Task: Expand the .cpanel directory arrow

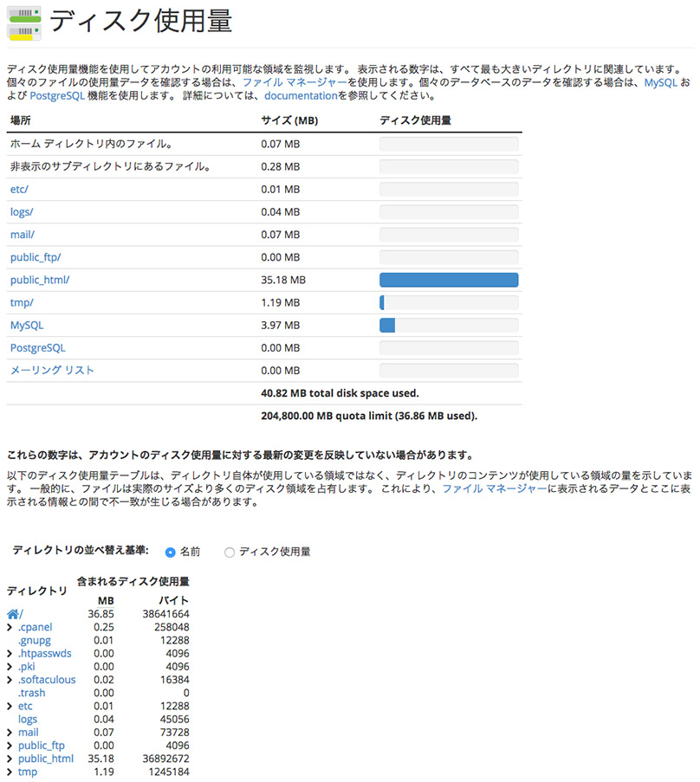Action: (x=9, y=627)
